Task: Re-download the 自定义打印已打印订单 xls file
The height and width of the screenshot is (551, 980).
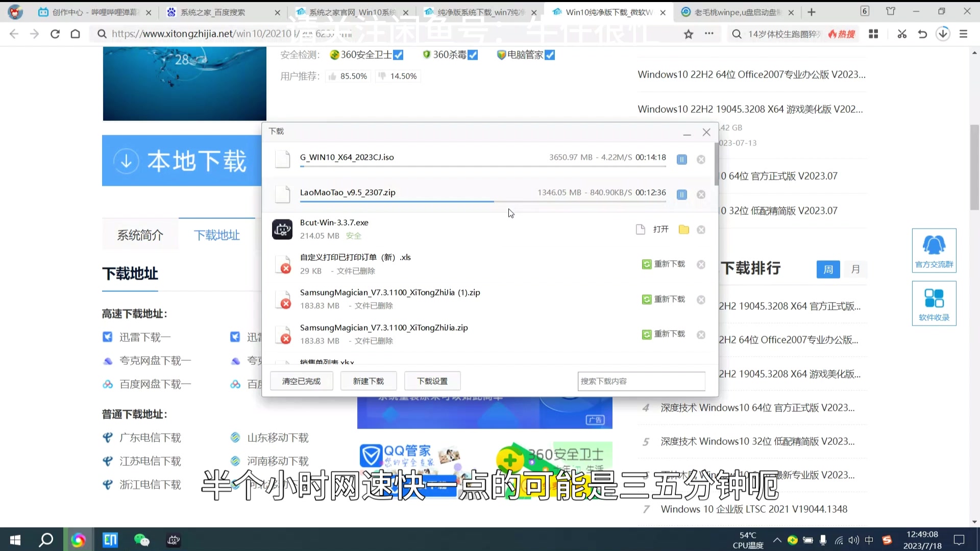Action: click(664, 264)
